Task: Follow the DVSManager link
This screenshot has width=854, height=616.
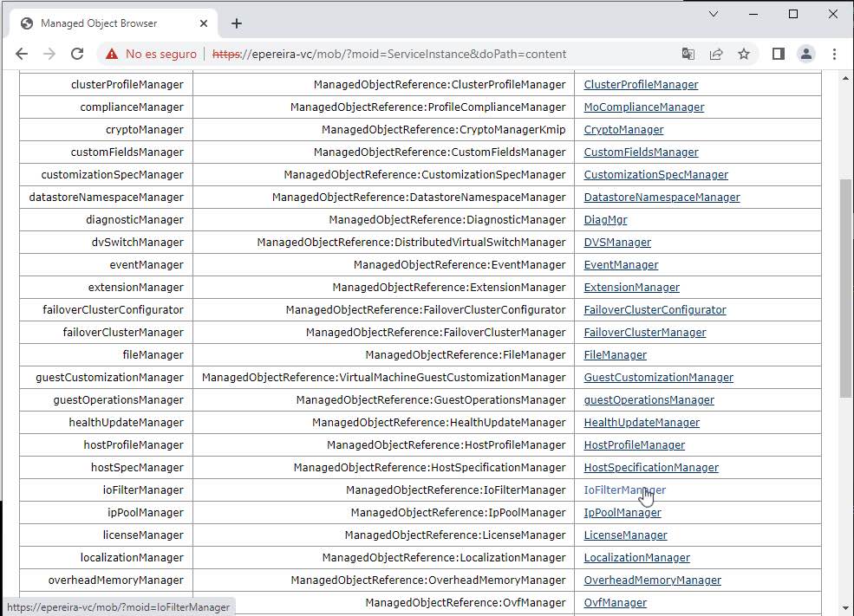Action: (617, 243)
